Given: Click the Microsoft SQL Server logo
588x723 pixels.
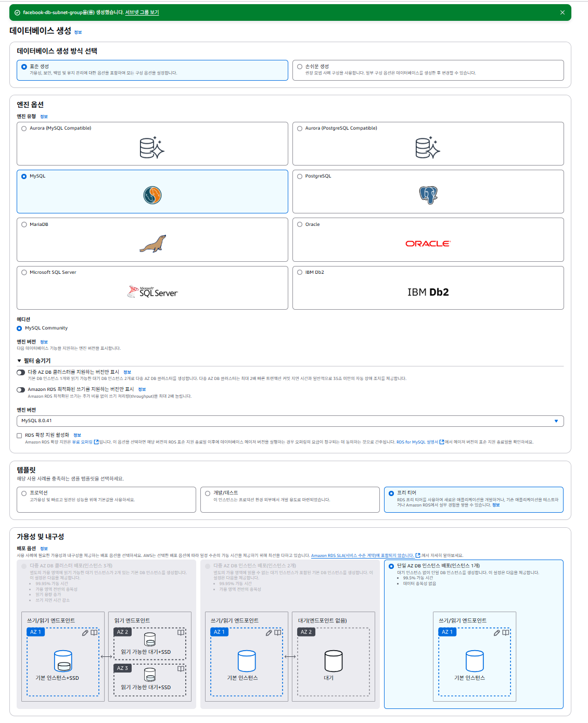Looking at the screenshot, I should (x=152, y=291).
